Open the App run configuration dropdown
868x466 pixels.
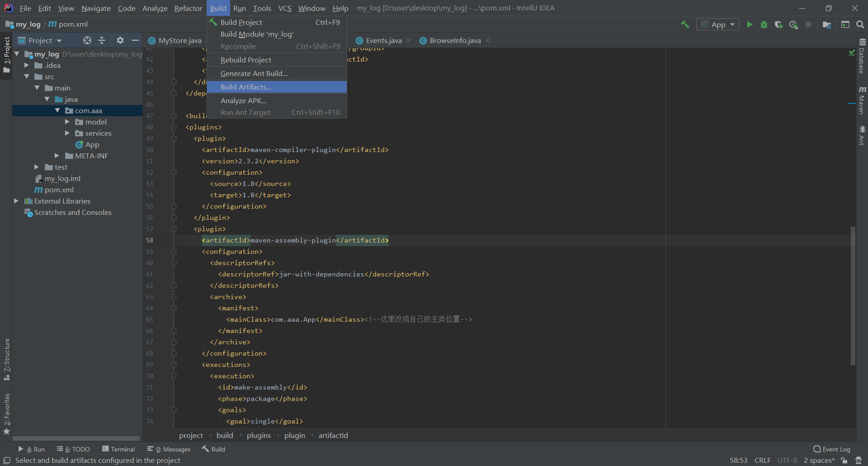[x=717, y=24]
